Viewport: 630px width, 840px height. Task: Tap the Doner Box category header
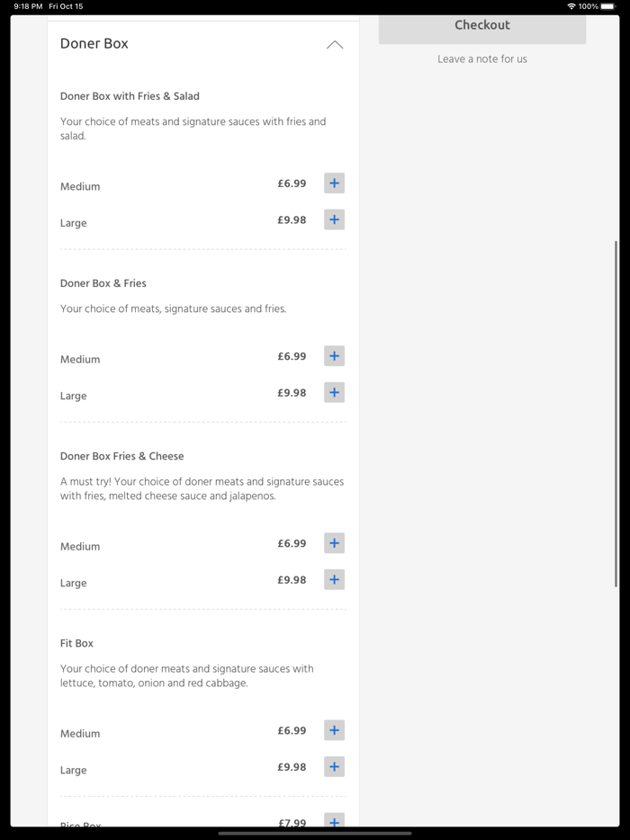pyautogui.click(x=94, y=43)
